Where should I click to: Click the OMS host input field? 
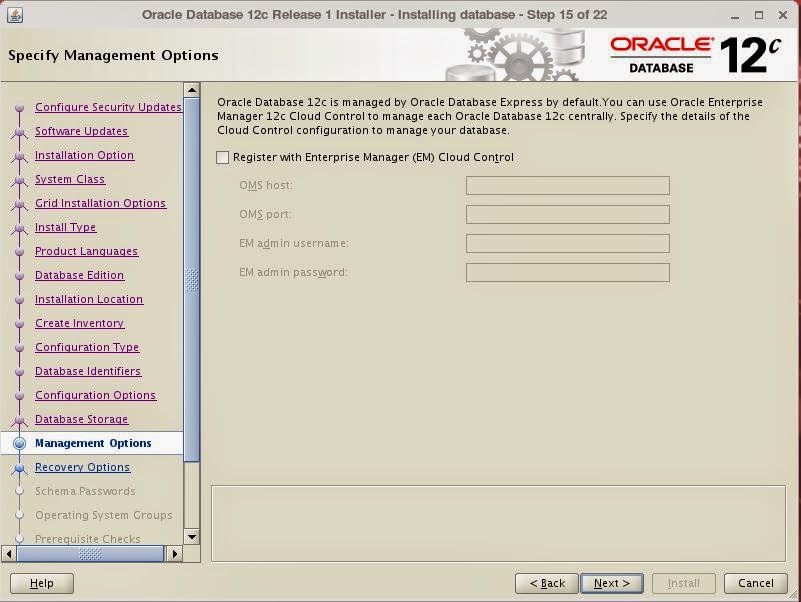(568, 186)
